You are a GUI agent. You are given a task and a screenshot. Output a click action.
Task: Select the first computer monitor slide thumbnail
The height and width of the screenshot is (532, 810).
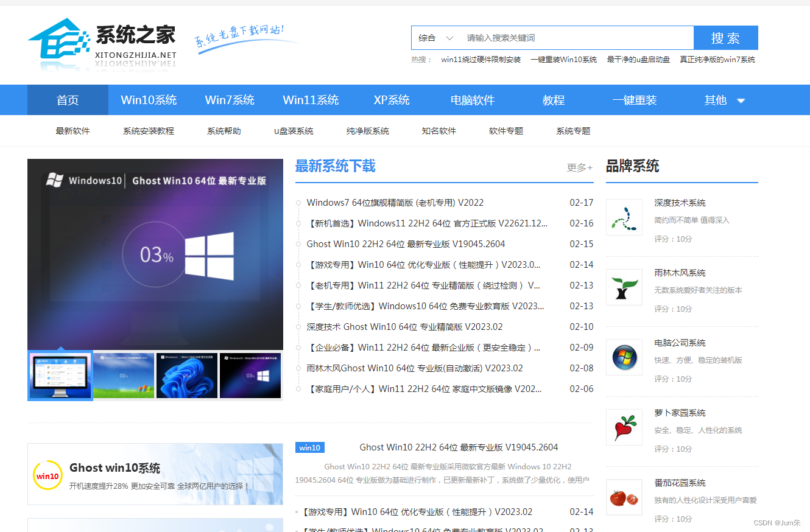tap(60, 376)
